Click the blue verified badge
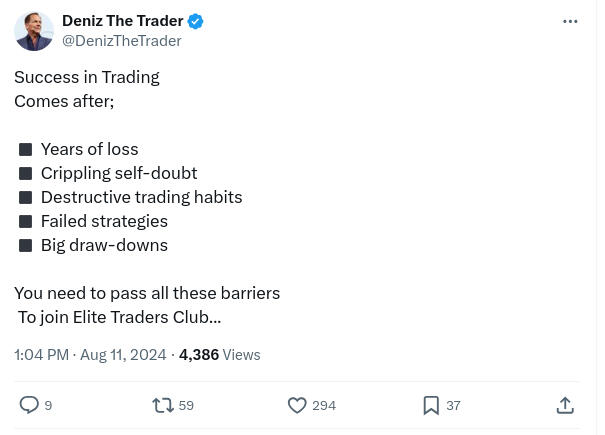Viewport: 605px width, 435px height. (196, 21)
